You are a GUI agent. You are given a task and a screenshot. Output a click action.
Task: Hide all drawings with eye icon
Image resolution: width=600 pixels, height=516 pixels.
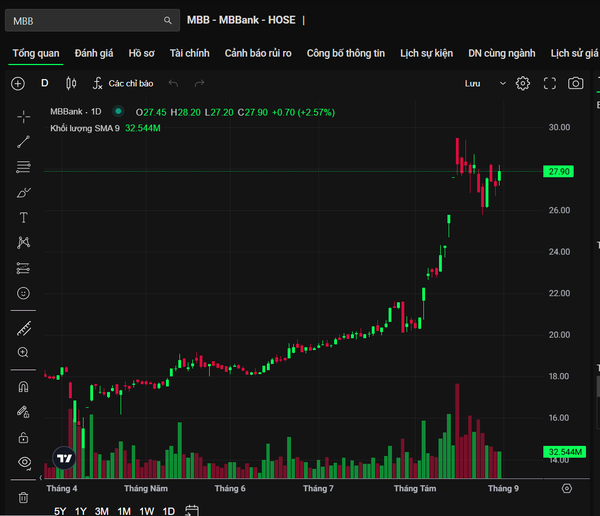point(24,462)
